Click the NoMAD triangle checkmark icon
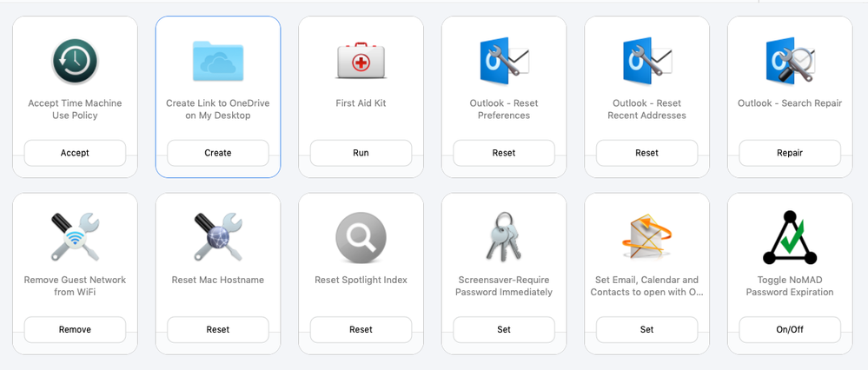Image resolution: width=868 pixels, height=370 pixels. (790, 237)
